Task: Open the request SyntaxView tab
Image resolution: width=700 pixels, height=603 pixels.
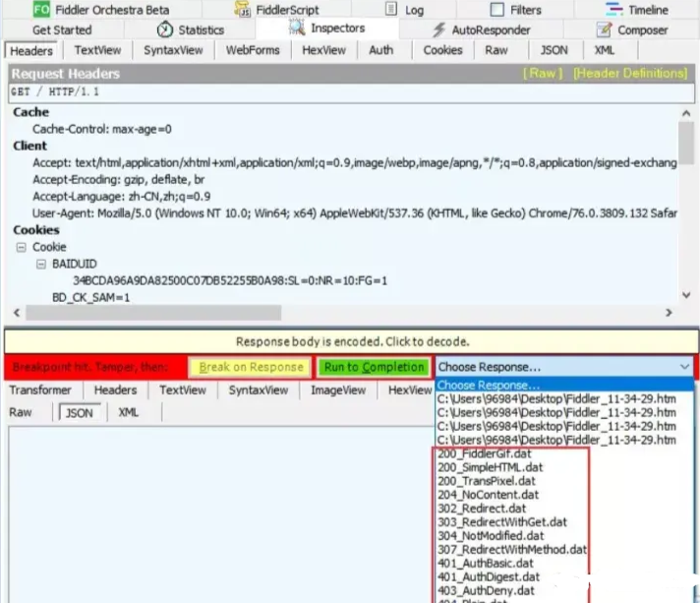Action: [173, 50]
